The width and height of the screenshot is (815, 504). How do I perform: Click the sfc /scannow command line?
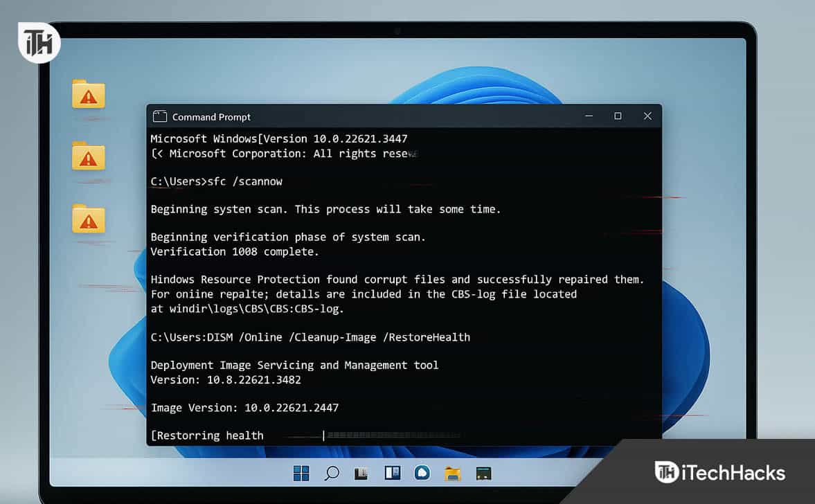pyautogui.click(x=216, y=181)
